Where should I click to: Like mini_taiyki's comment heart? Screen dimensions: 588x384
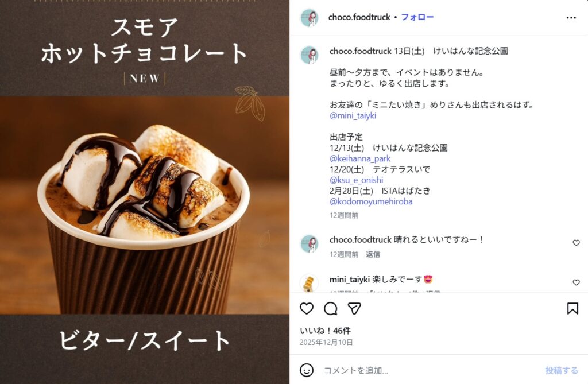coord(576,282)
